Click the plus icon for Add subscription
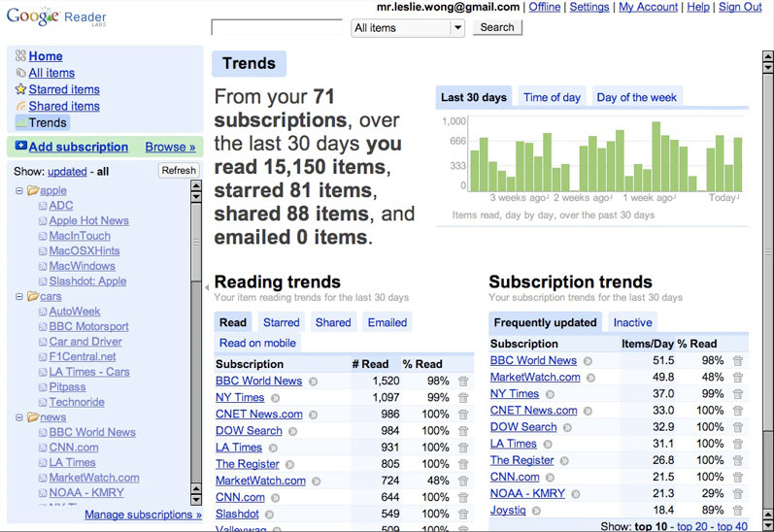Viewport: 774px width, 532px height. (x=20, y=146)
